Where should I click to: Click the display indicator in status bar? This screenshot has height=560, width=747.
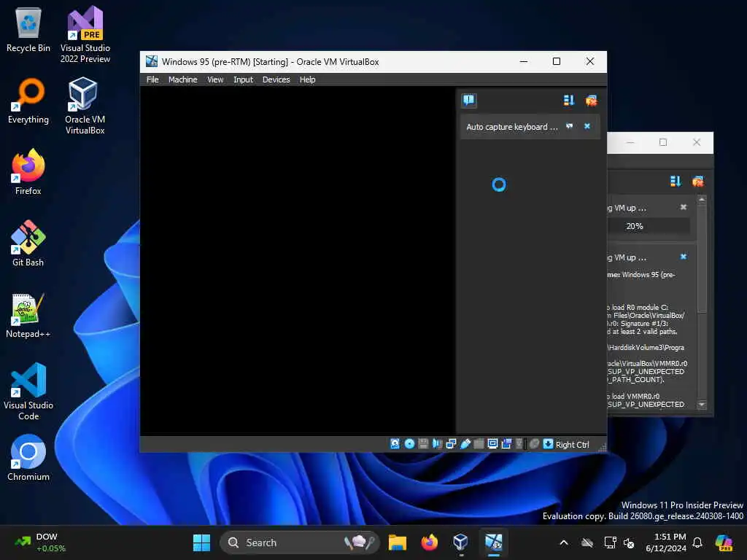[x=492, y=444]
